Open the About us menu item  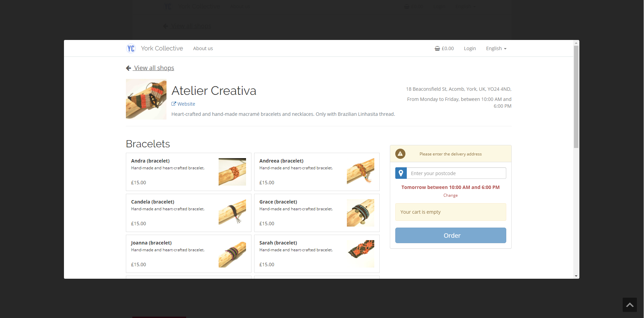point(203,48)
